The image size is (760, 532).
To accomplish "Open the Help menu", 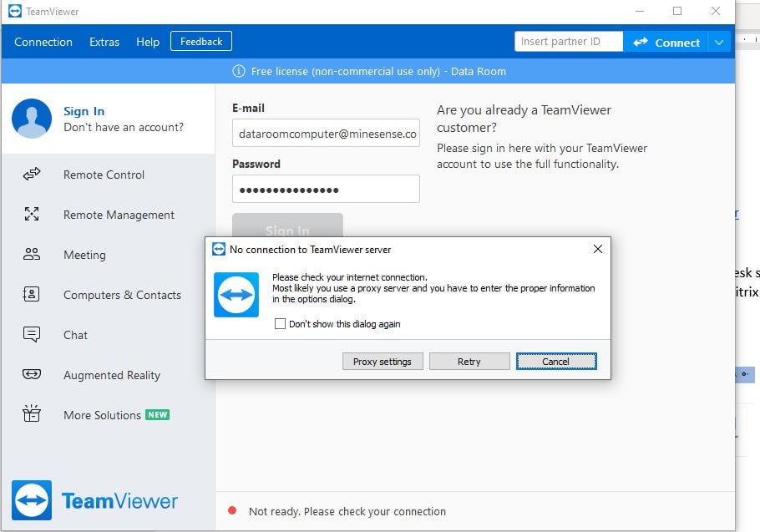I will point(147,42).
